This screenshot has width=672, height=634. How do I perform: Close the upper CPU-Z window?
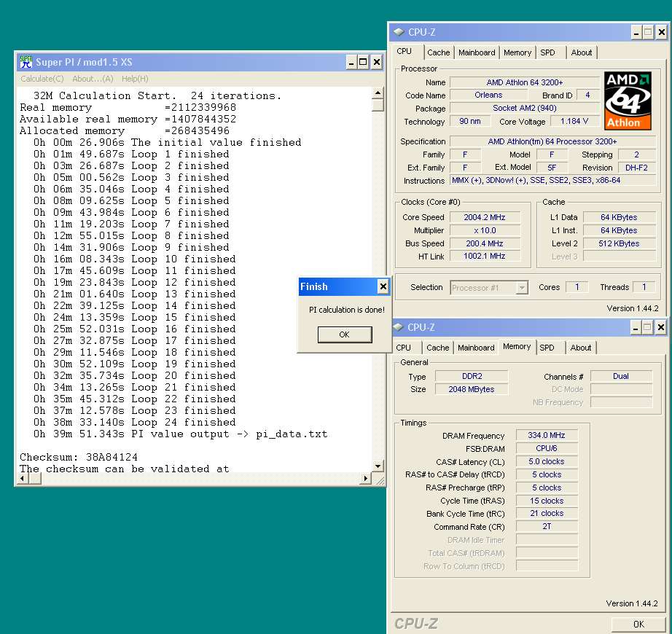(662, 32)
